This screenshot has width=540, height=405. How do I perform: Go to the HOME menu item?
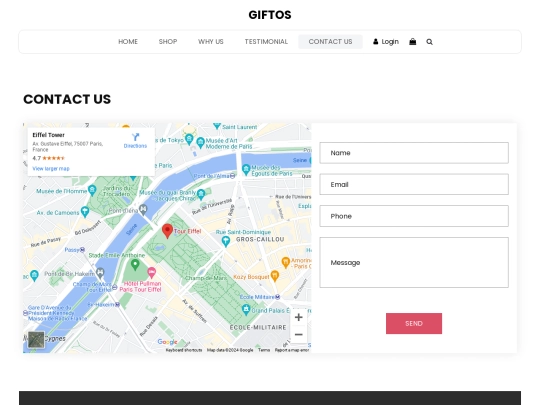pyautogui.click(x=128, y=42)
